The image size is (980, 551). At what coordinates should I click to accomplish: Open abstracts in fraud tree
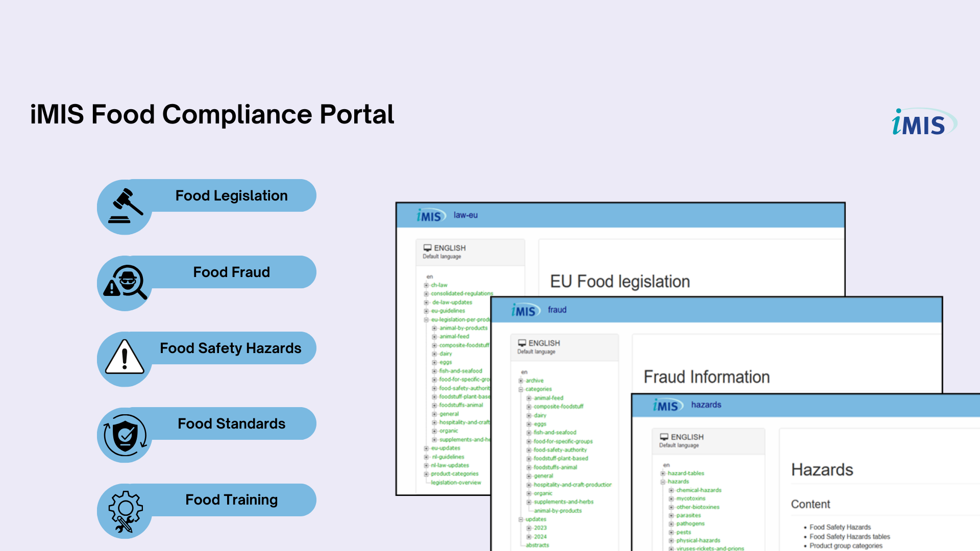(537, 545)
